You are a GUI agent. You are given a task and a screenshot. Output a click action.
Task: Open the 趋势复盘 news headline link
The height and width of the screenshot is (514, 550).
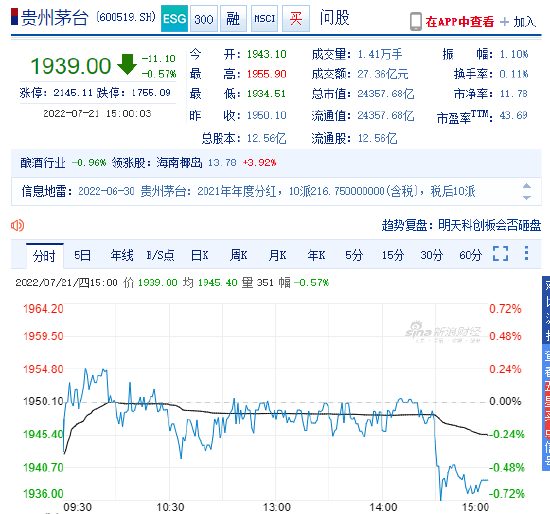point(461,225)
